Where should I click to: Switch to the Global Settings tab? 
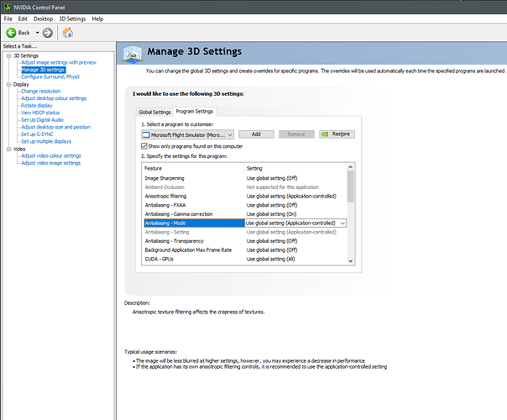click(154, 112)
